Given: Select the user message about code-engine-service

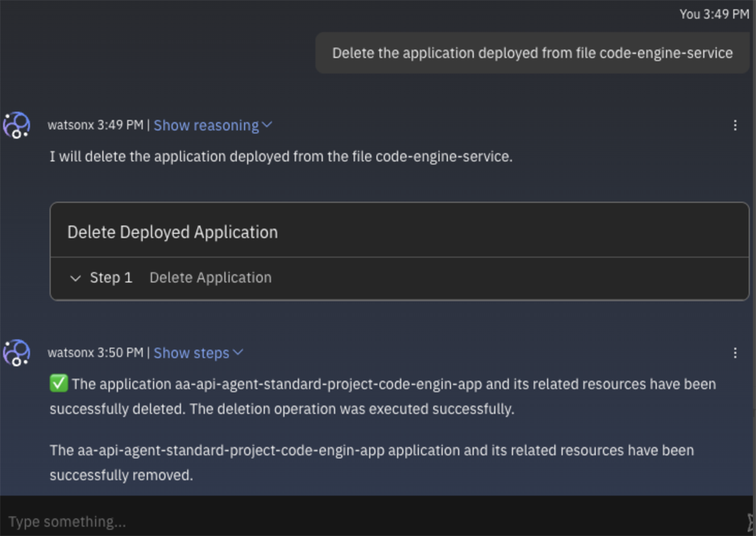Looking at the screenshot, I should click(x=532, y=53).
